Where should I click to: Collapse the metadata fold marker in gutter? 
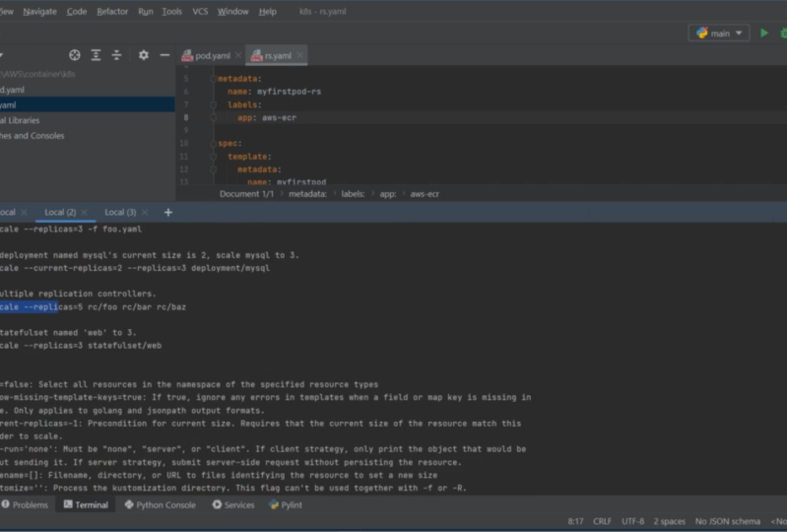(214, 79)
